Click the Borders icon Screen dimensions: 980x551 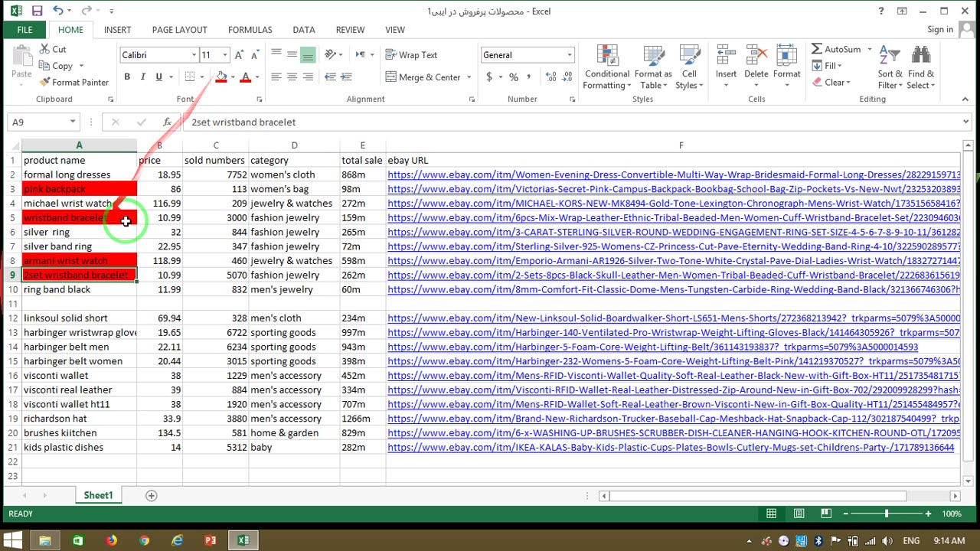190,77
